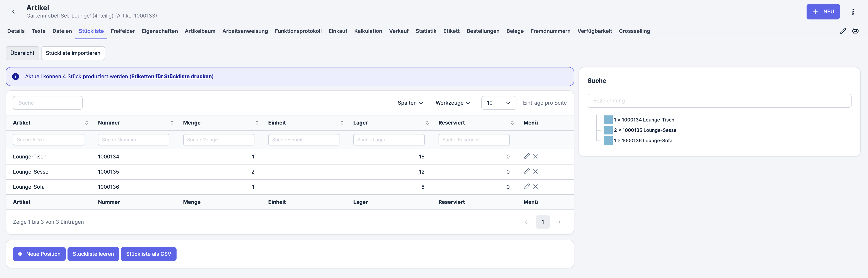This screenshot has width=868, height=278.
Task: Edit the Lounge-Tisch row with pencil icon
Action: [527, 157]
